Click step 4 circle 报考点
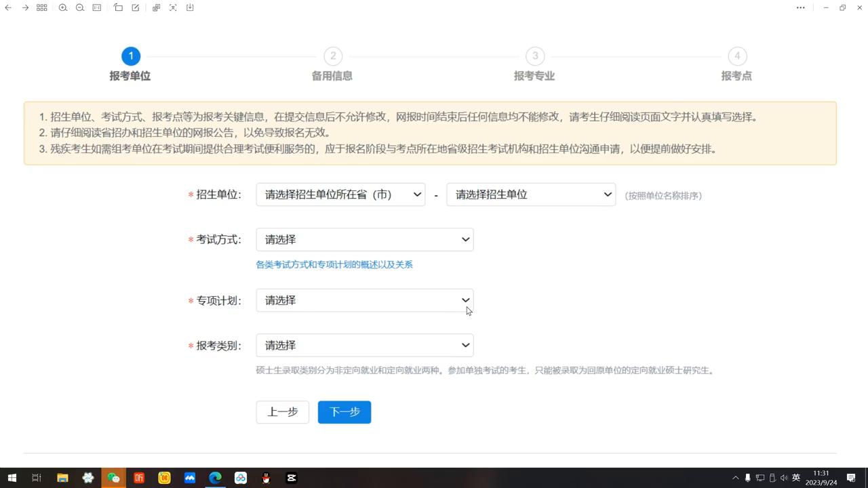 pos(737,56)
